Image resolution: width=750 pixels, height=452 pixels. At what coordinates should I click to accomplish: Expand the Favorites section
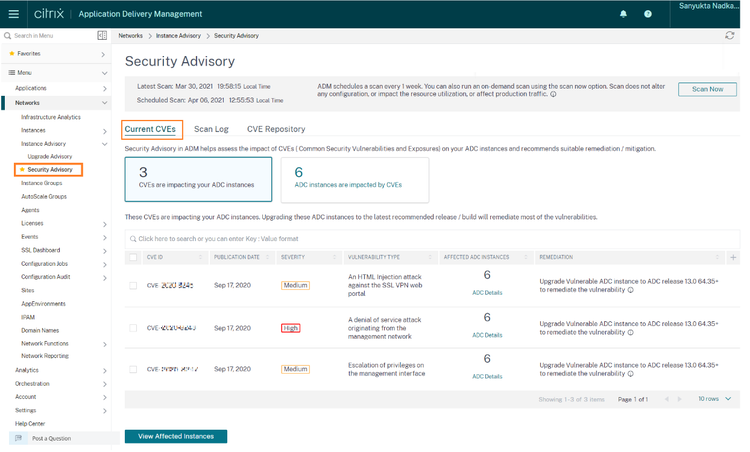103,54
